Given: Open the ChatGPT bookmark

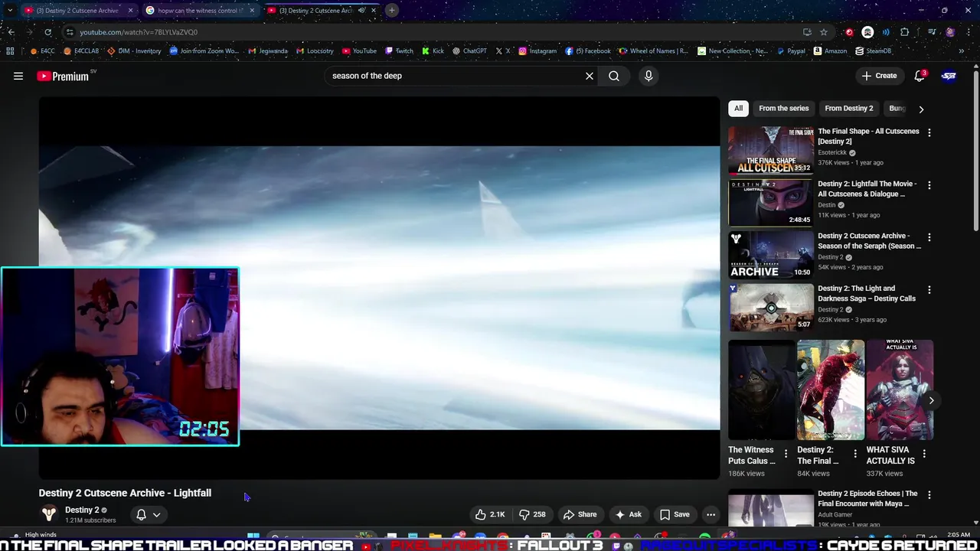Looking at the screenshot, I should coord(469,51).
